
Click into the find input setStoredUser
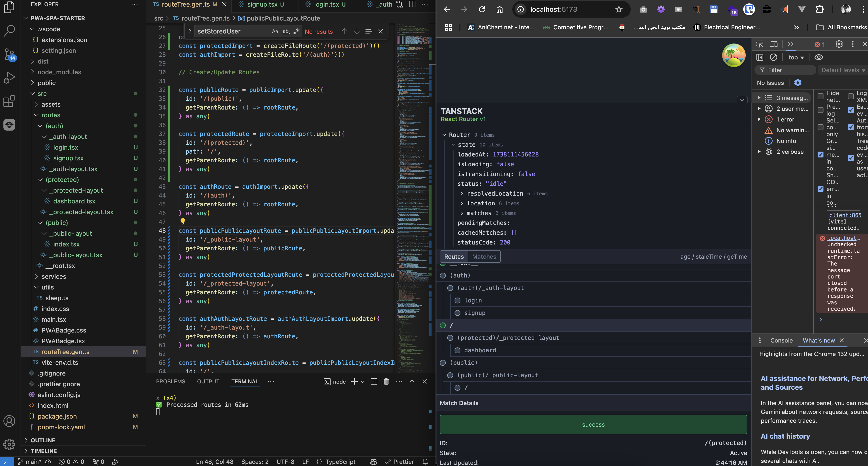point(232,31)
